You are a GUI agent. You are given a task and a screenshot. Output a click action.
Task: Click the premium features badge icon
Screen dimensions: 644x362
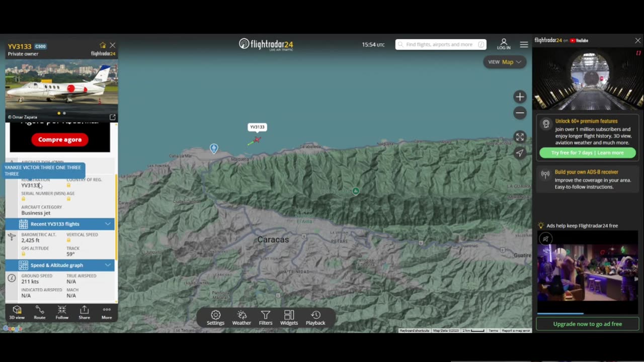(x=545, y=124)
